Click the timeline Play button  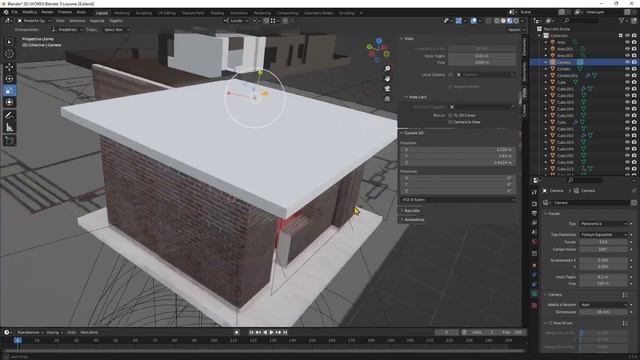click(271, 332)
